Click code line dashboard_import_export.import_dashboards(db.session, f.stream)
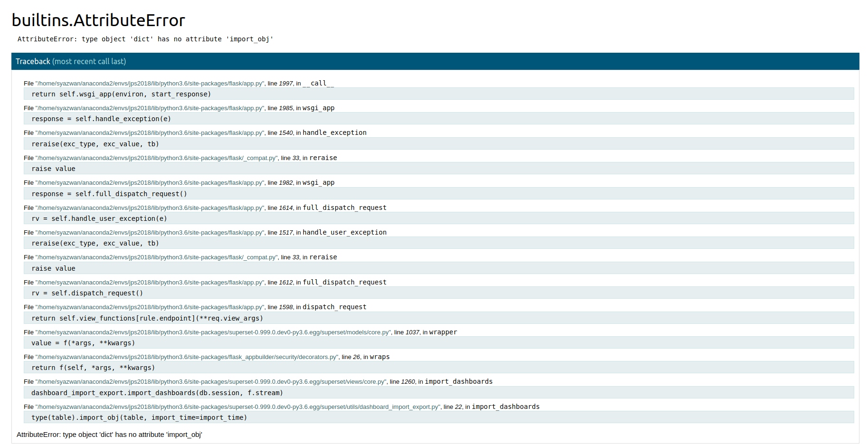Viewport: 868px width, 445px height. tap(439, 393)
